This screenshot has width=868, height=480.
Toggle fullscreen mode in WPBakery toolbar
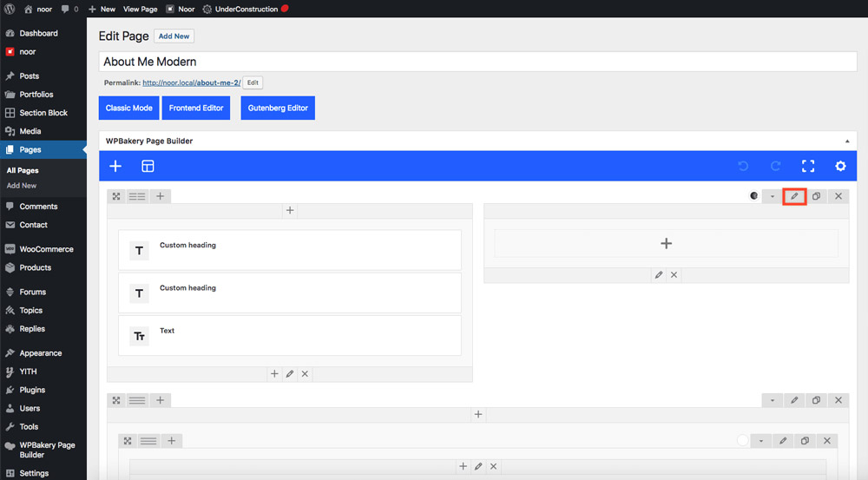coord(808,166)
